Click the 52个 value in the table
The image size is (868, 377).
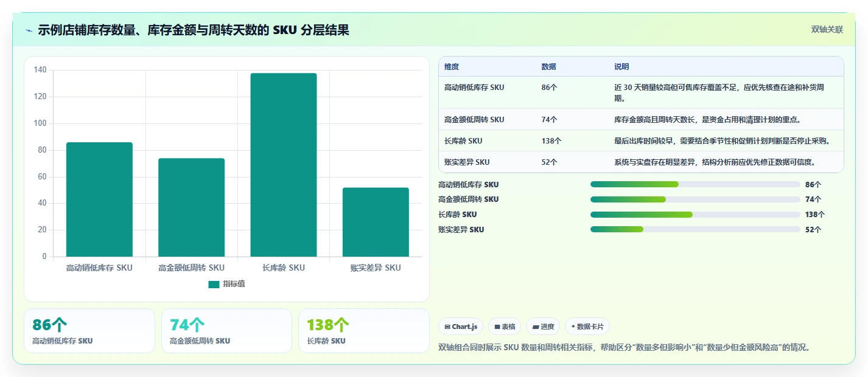click(x=549, y=162)
